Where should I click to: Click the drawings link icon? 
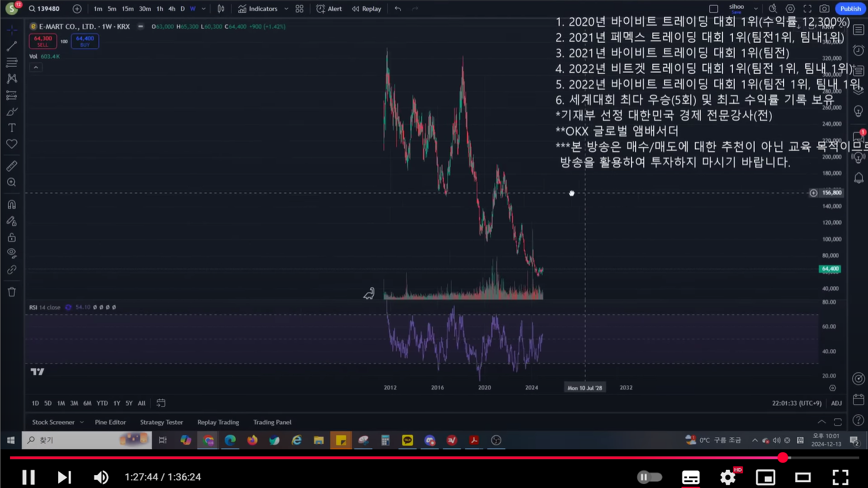(x=12, y=270)
